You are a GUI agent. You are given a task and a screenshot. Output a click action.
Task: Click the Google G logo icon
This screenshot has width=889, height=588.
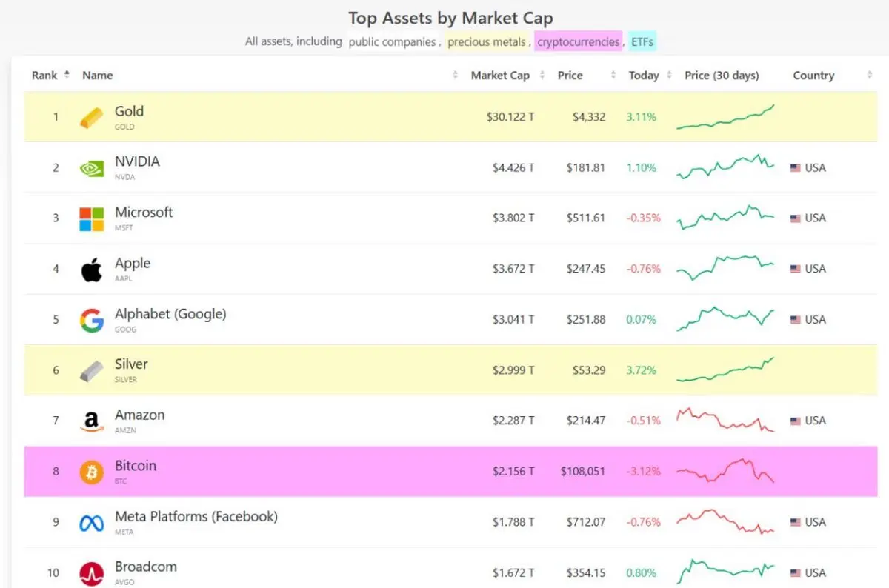[x=92, y=320]
